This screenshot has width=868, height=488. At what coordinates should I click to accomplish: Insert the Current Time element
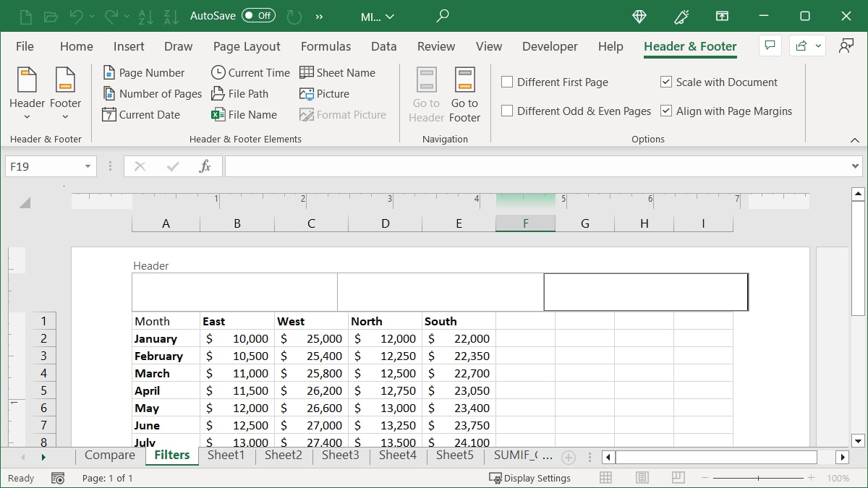pyautogui.click(x=249, y=72)
